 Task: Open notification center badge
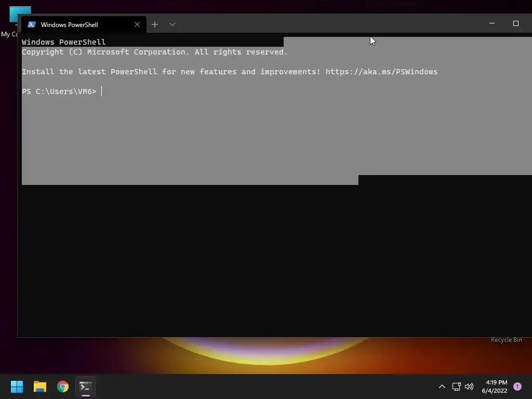click(517, 387)
